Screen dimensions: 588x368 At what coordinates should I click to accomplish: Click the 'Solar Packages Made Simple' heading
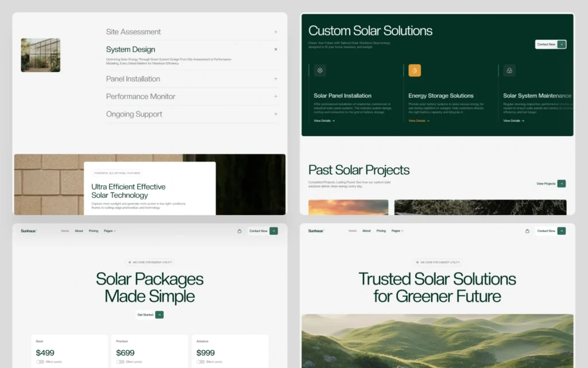coord(150,287)
